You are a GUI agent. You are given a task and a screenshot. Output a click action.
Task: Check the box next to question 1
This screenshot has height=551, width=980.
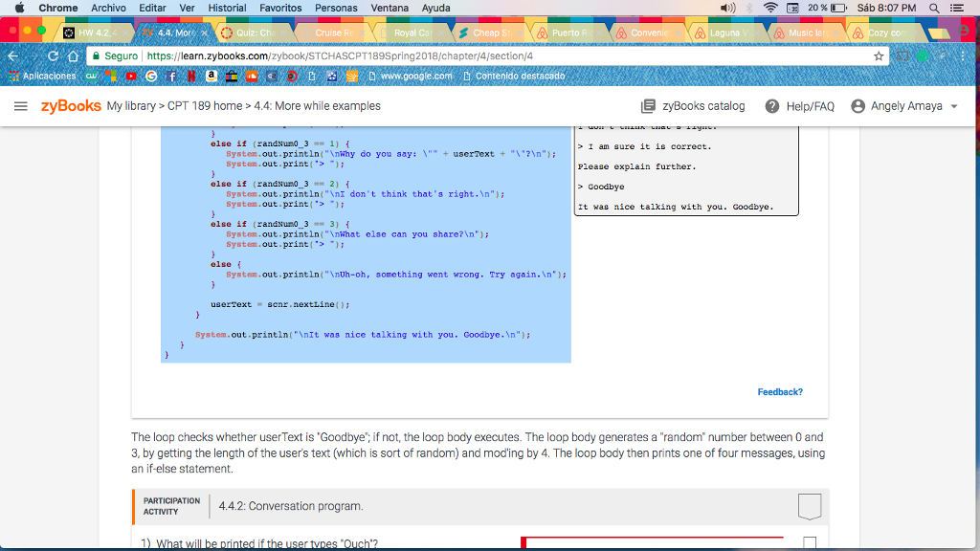tap(809, 540)
